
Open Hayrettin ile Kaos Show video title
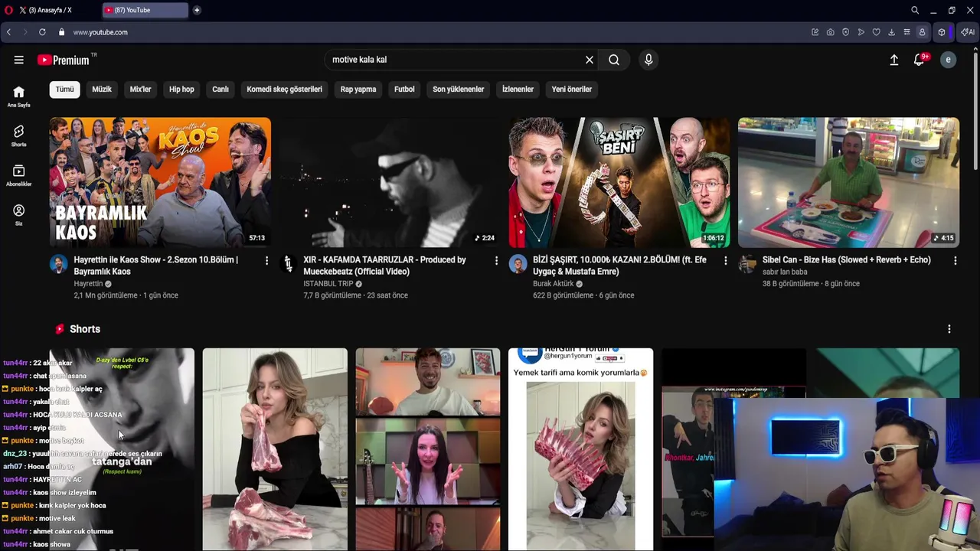(x=156, y=266)
